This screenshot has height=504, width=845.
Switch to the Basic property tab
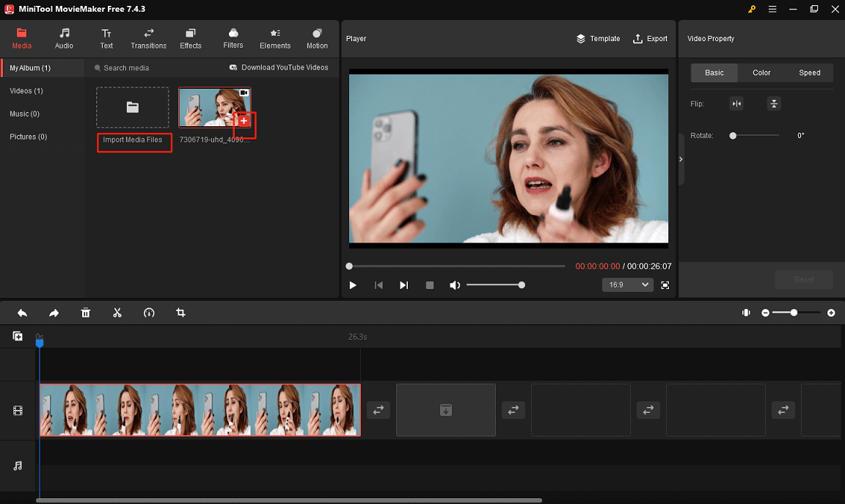click(714, 73)
